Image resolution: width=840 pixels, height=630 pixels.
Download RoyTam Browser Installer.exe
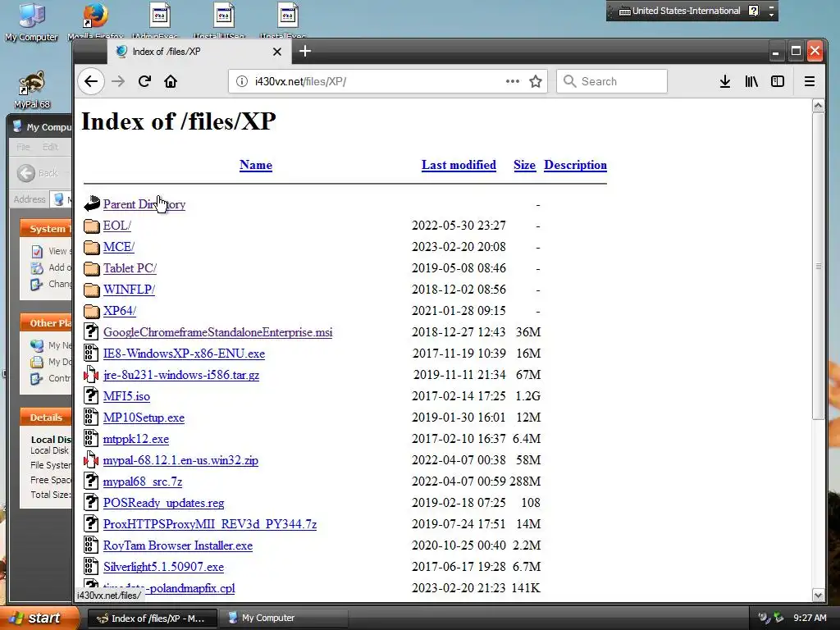coord(178,546)
